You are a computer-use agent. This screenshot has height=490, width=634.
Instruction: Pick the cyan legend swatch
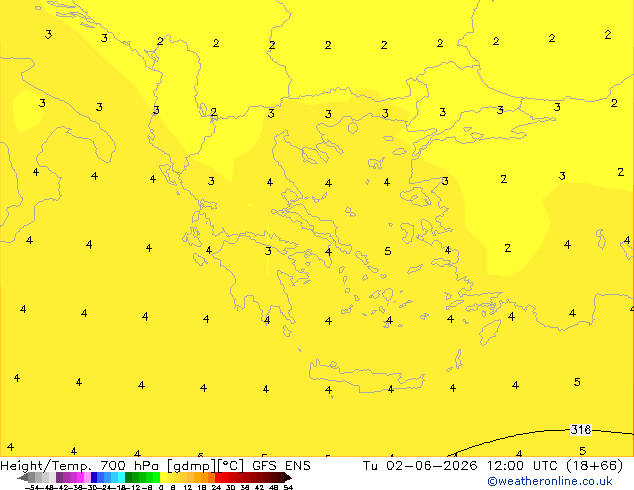coord(121,478)
